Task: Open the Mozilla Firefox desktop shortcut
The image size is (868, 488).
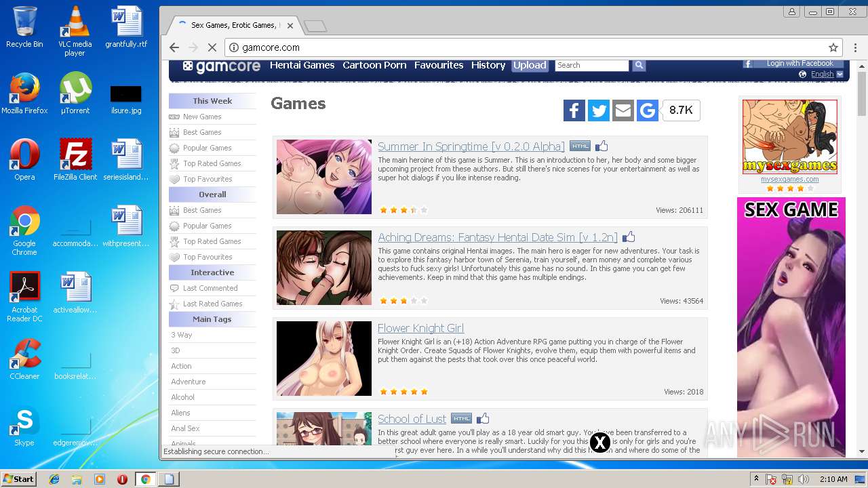Action: click(24, 93)
